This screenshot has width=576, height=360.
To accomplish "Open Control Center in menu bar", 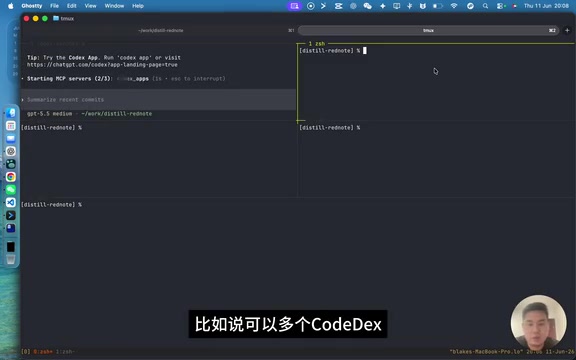I will coord(500,6).
